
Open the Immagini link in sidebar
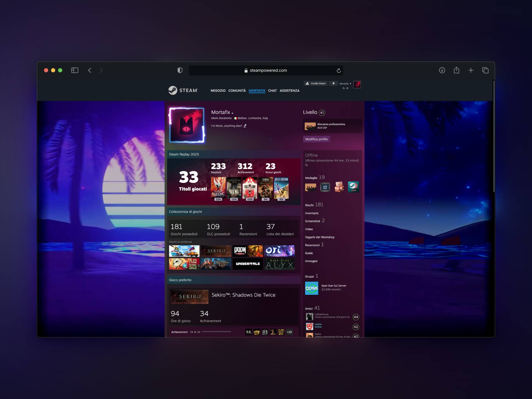tap(311, 261)
